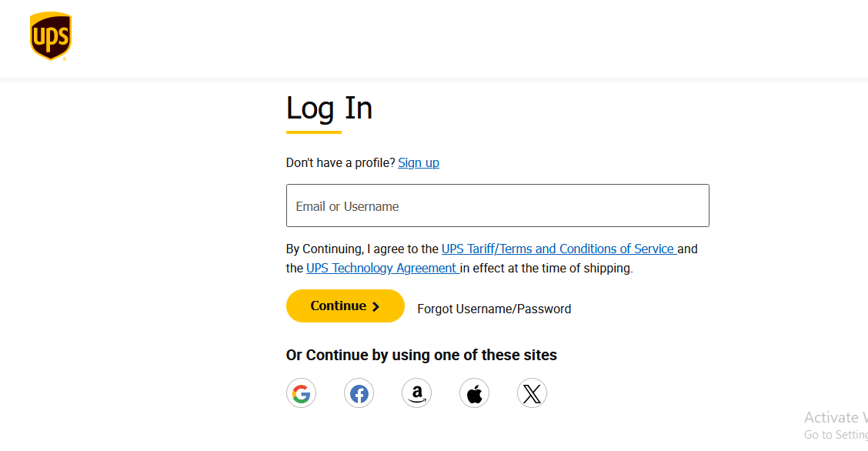This screenshot has width=868, height=451.
Task: Click the "Or Continue by using one of these sites" heading
Action: tap(421, 355)
